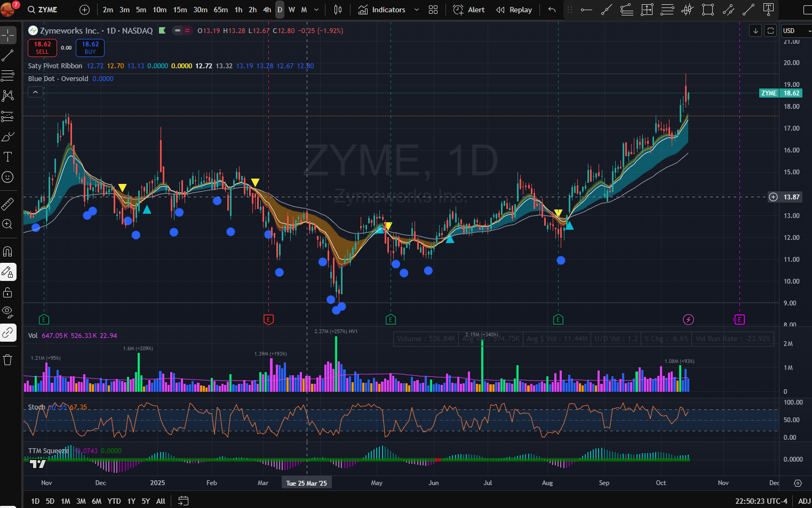Open the USD currency dropdown

pyautogui.click(x=796, y=31)
